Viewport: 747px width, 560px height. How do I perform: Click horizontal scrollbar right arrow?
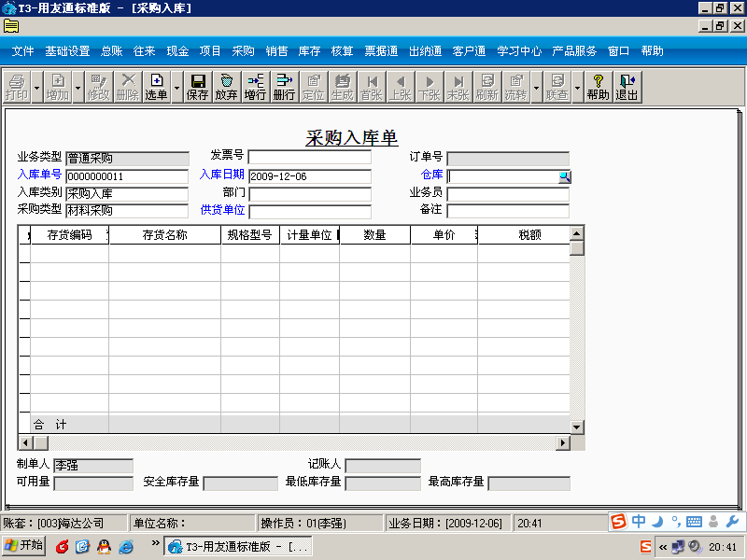563,442
